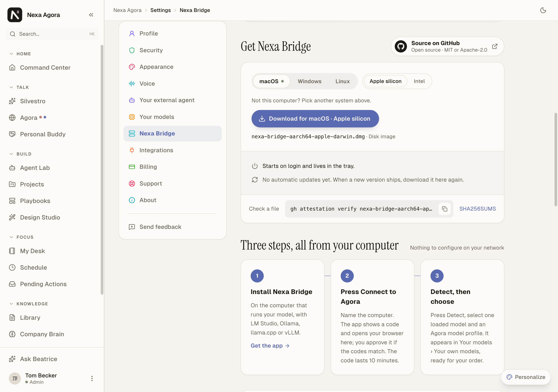Click the Nexa Agora logo
Viewport: 558px width, 392px height.
[x=15, y=15]
